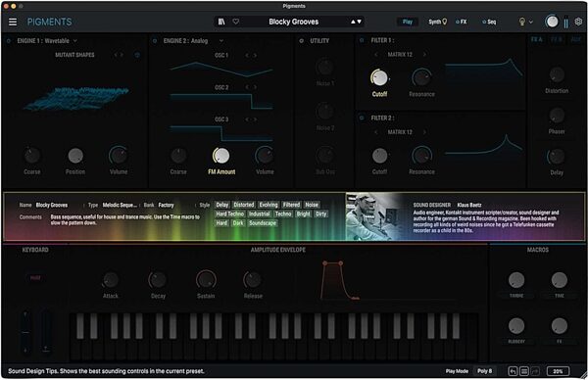Click the Sub Osc utility knob
Screen dimensions: 588x380
tap(324, 156)
